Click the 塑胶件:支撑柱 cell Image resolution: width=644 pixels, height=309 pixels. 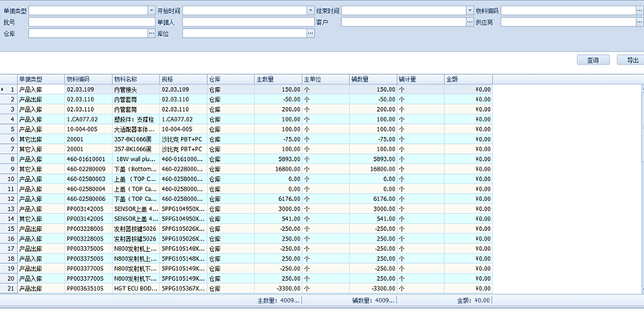click(x=136, y=119)
